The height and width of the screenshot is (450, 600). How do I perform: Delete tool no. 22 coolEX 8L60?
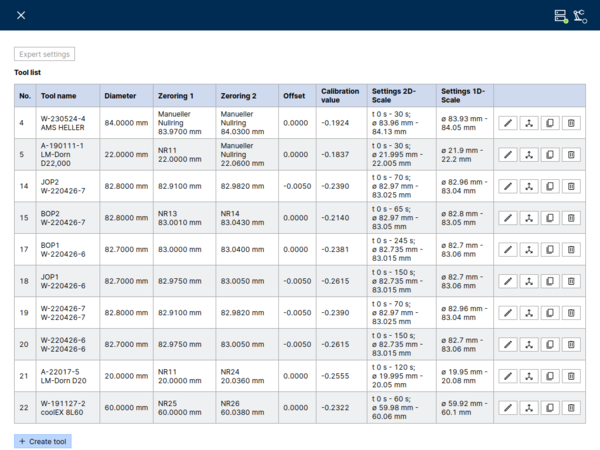click(x=571, y=408)
